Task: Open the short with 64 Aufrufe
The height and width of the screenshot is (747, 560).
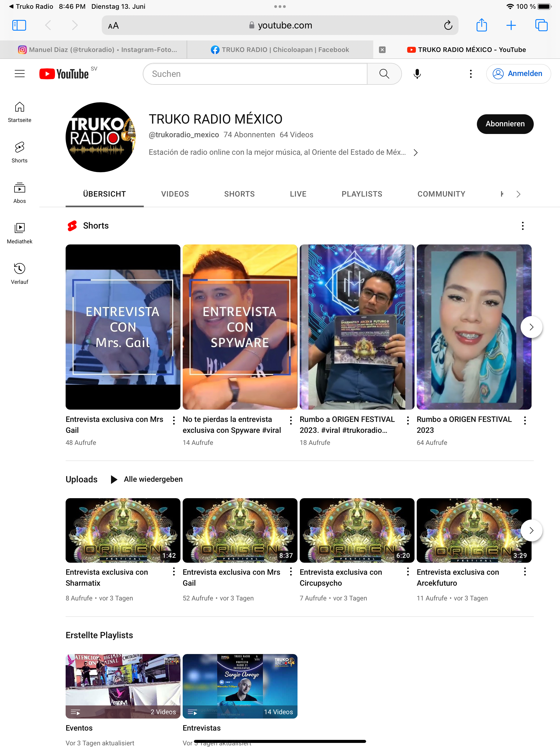Action: [474, 327]
